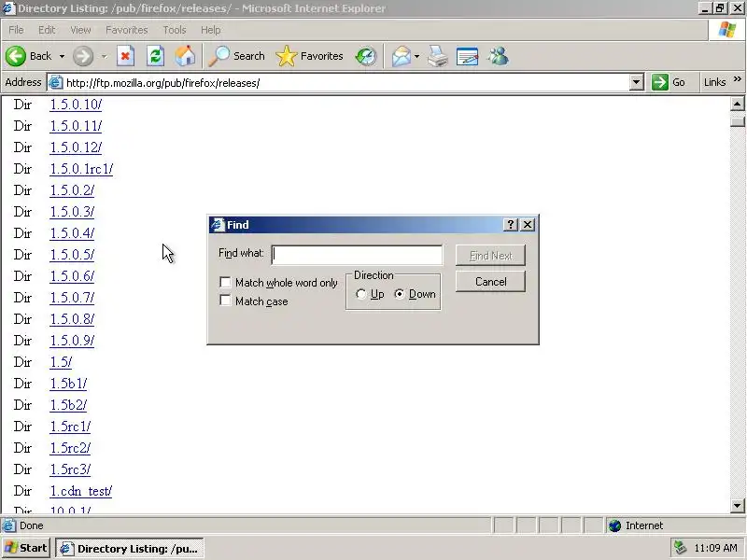747x560 pixels.
Task: Open the Favorites menu
Action: (127, 30)
